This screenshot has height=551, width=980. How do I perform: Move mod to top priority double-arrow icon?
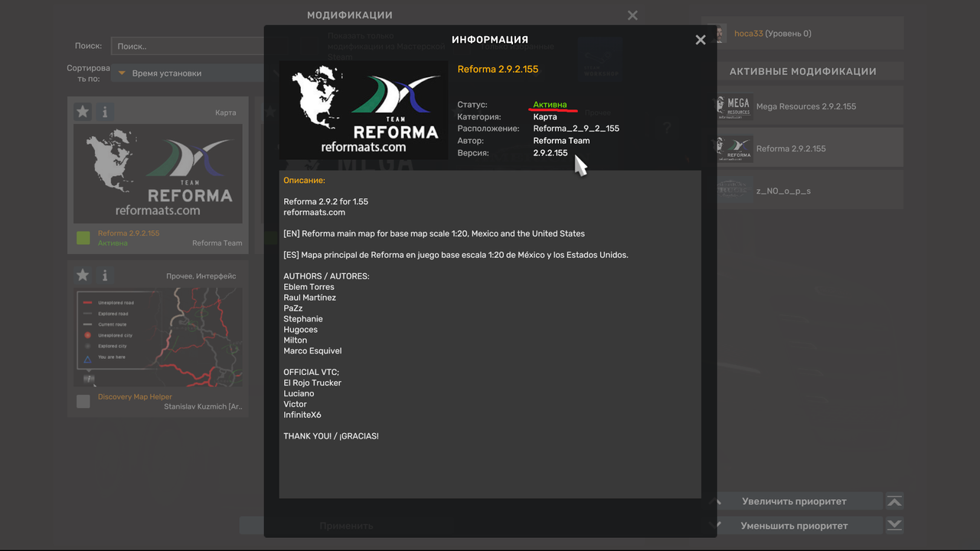click(894, 501)
